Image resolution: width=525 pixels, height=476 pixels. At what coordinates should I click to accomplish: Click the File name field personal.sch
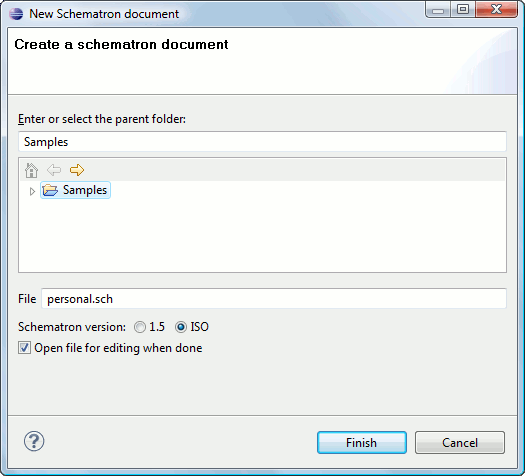[274, 299]
